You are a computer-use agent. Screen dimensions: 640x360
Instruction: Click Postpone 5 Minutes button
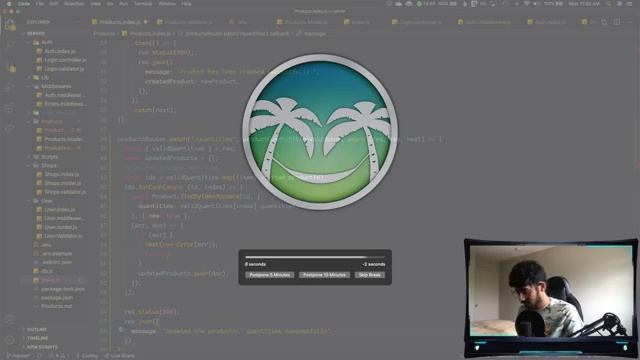(x=269, y=275)
